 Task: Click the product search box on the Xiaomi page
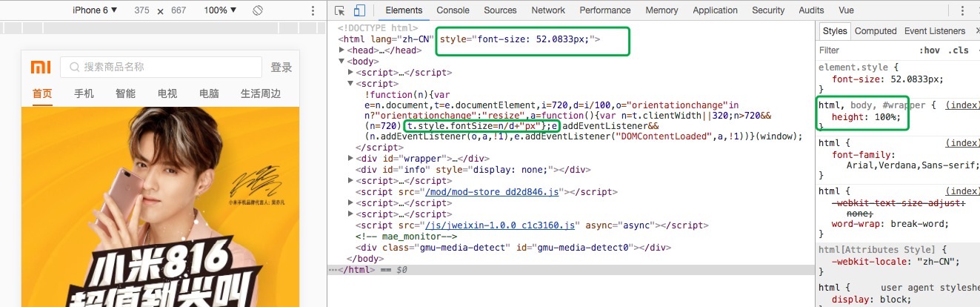[x=161, y=67]
